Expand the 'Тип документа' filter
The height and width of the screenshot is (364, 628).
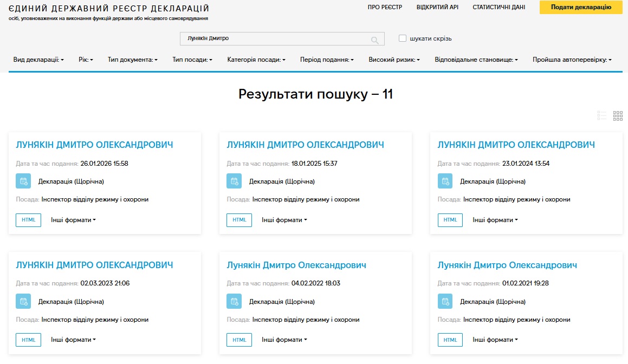[133, 60]
